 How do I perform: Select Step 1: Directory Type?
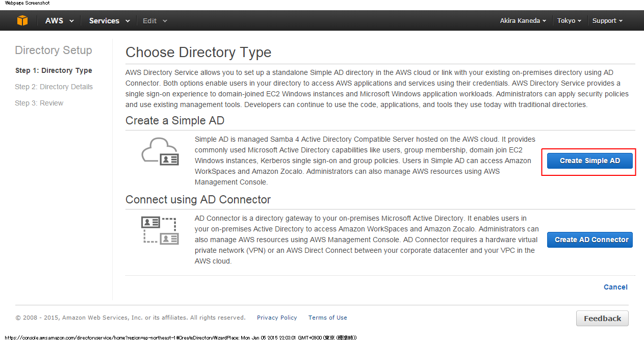(54, 70)
